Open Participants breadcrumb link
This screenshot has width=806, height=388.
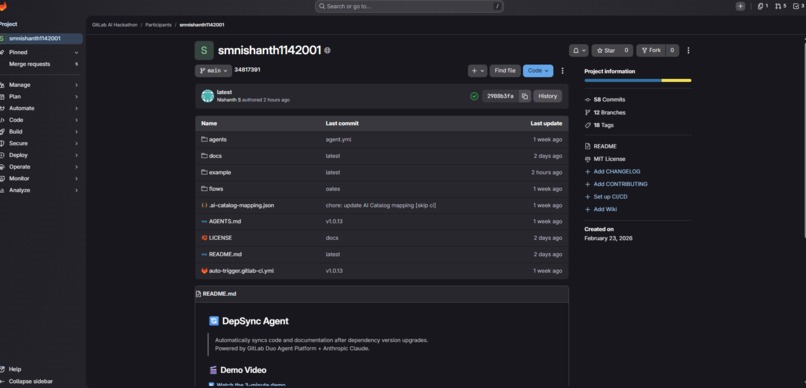click(158, 25)
